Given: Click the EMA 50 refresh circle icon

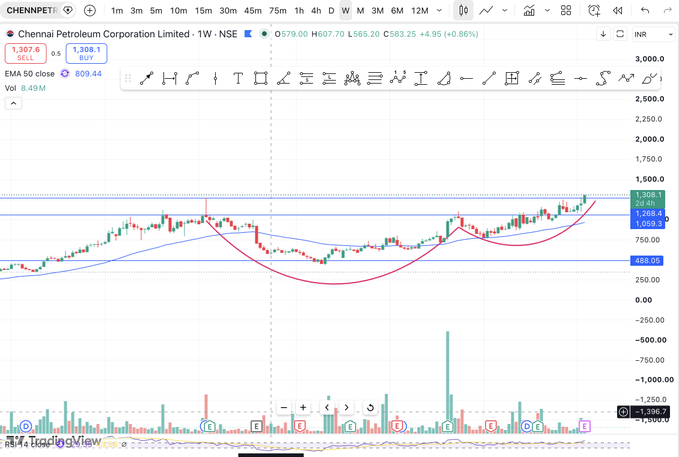Looking at the screenshot, I should pos(65,74).
